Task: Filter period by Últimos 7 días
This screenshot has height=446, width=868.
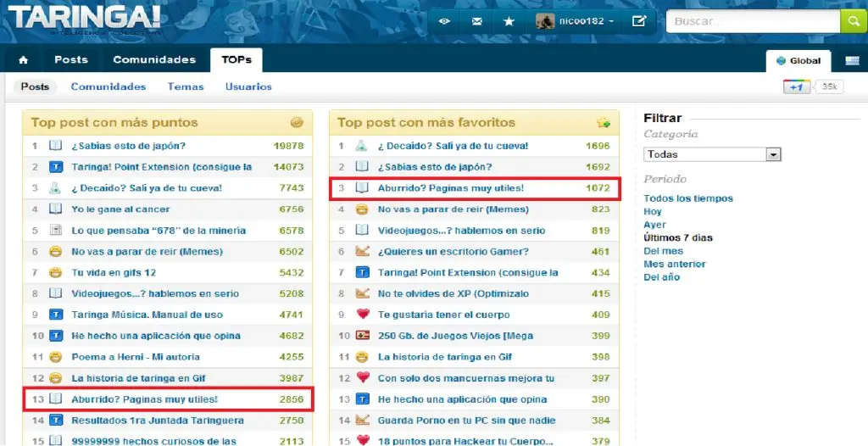Action: (678, 237)
